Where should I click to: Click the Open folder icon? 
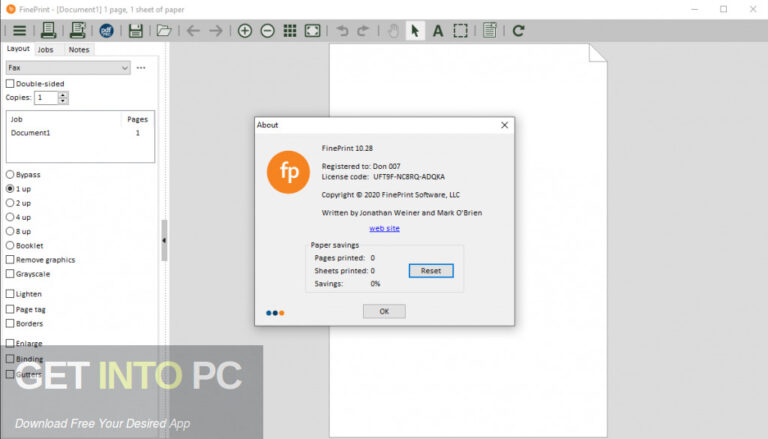click(164, 31)
